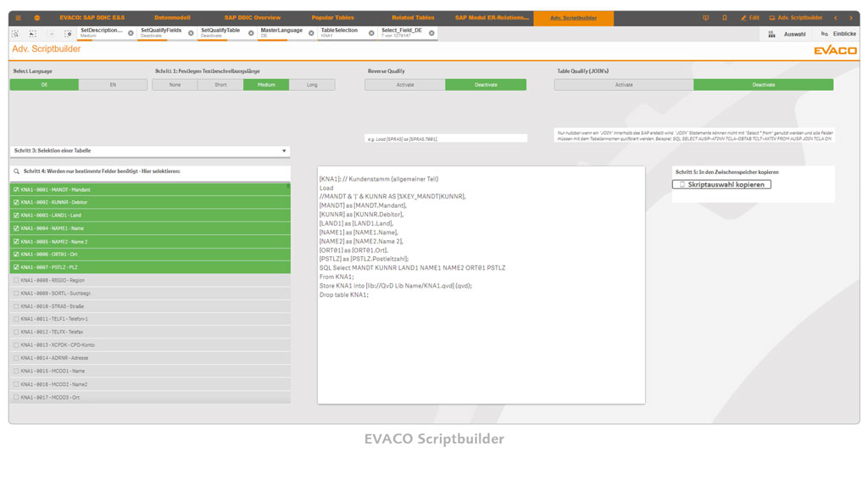
Task: Clear the MasterLanguage selection
Action: click(311, 33)
